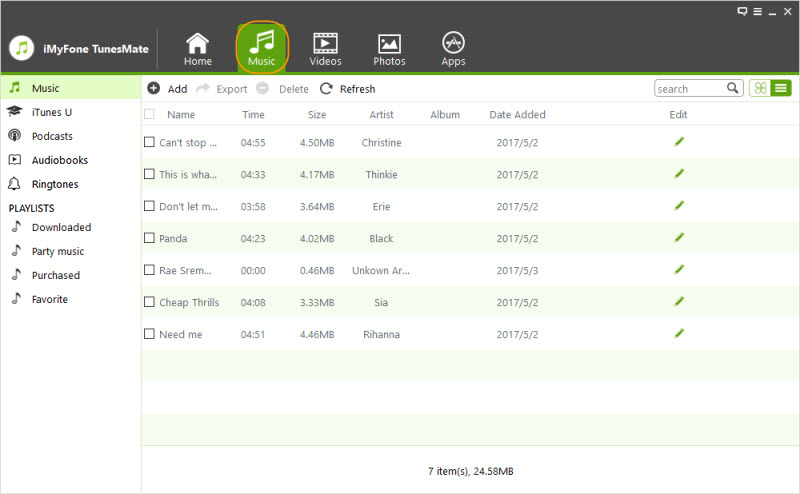This screenshot has height=494, width=800.
Task: Open the Home tab
Action: click(197, 49)
